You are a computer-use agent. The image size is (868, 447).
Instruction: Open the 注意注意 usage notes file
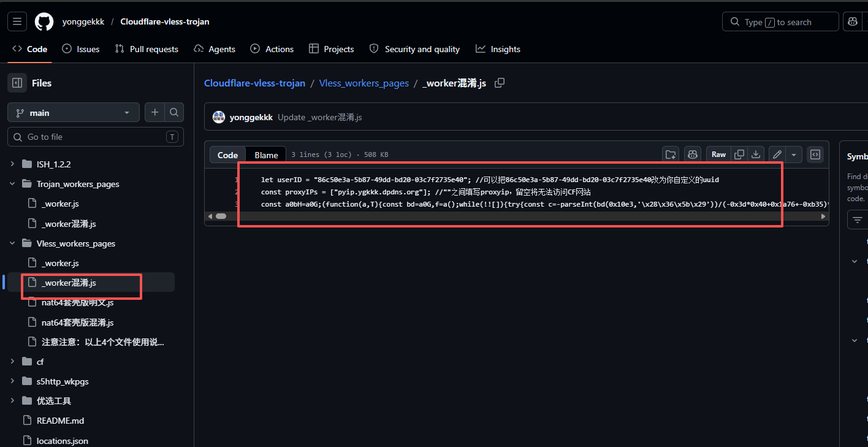pos(102,342)
